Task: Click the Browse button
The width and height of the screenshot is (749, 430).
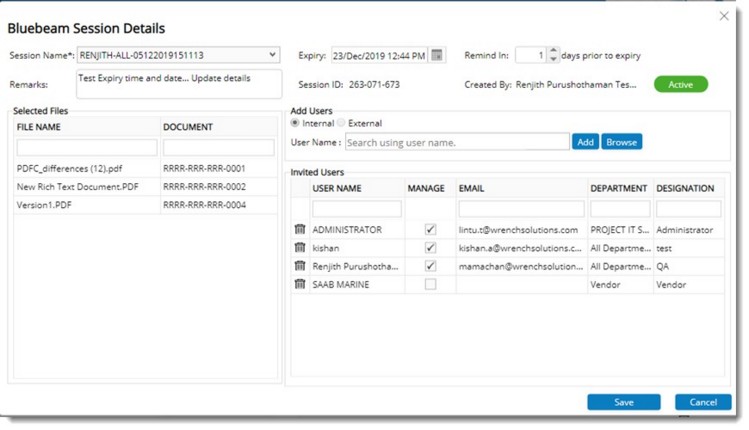Action: pos(621,142)
